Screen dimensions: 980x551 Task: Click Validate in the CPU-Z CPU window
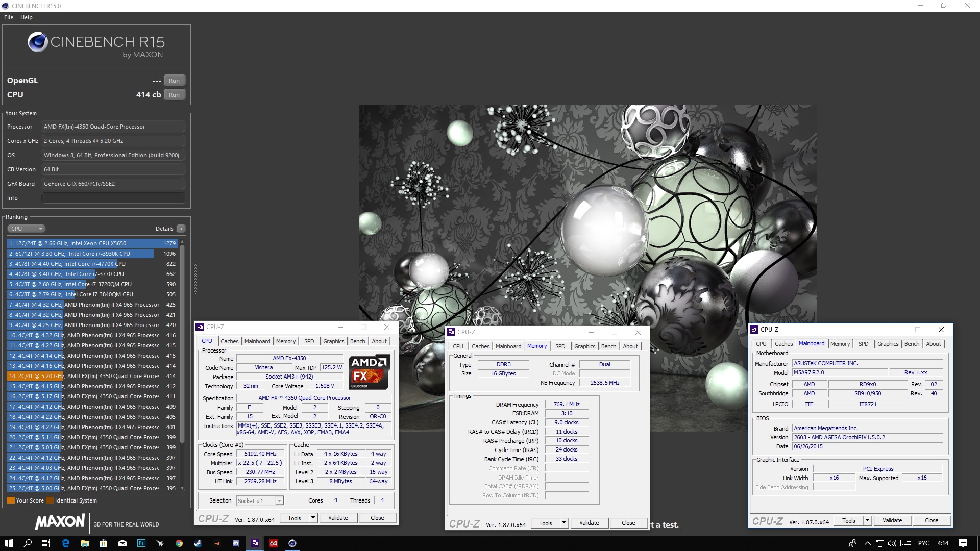tap(338, 518)
